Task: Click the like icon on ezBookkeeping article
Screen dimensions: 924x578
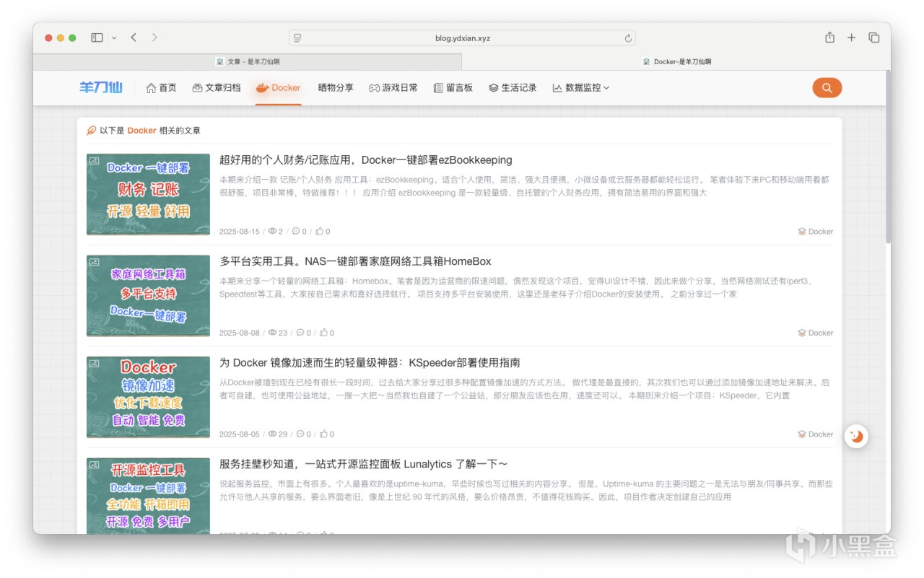Action: [320, 232]
